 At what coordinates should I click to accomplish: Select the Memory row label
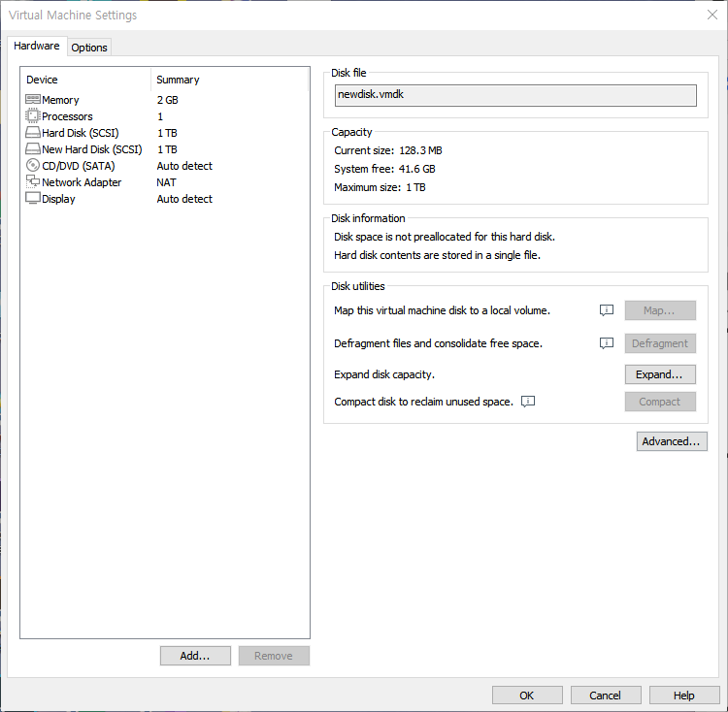coord(60,100)
